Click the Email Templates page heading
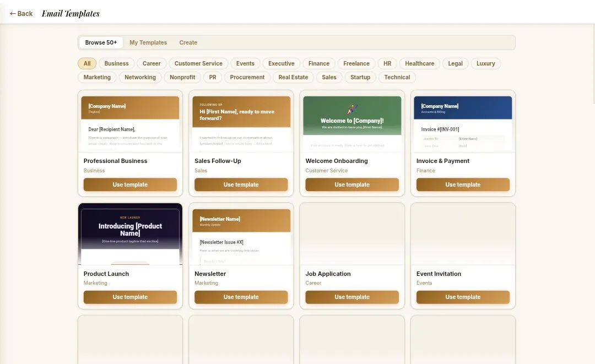Viewport: 595px width, 364px height. (x=71, y=14)
